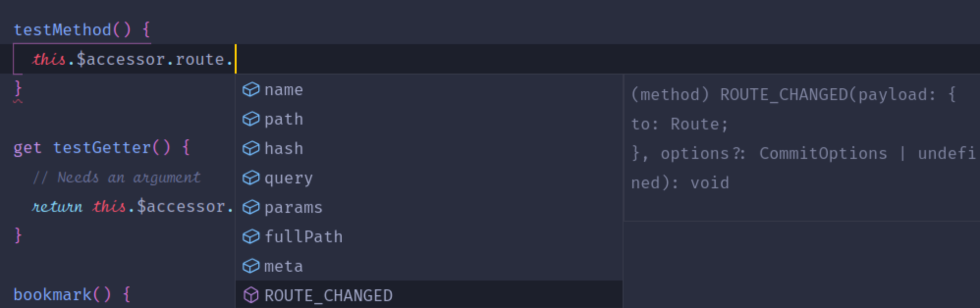
Task: Select the params completion suggestion
Action: tap(293, 207)
